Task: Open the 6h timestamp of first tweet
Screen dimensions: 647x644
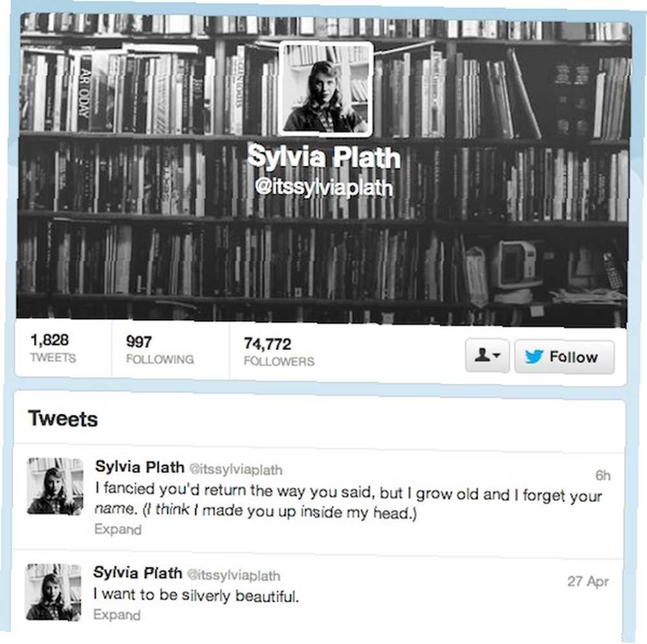Action: point(603,476)
